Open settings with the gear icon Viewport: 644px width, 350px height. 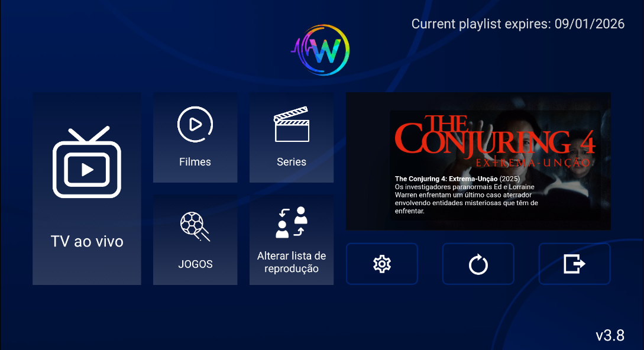(382, 264)
